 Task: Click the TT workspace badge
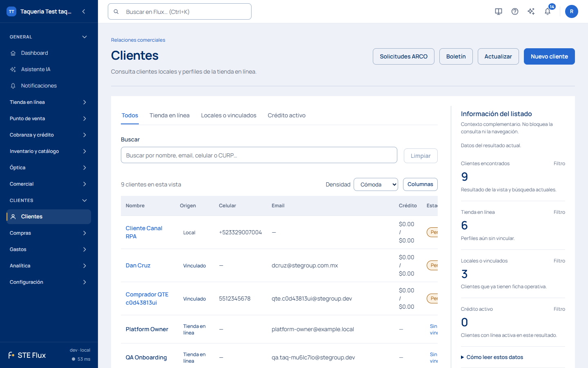11,11
